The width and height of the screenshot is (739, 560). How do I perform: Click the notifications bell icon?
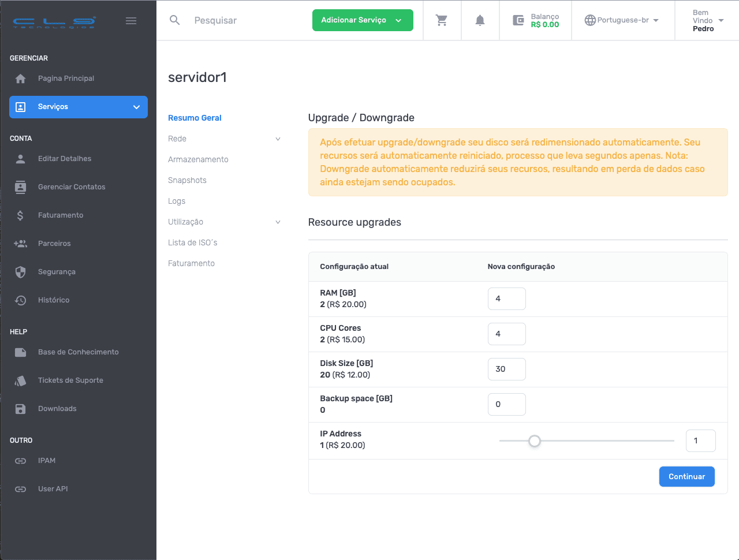tap(480, 20)
